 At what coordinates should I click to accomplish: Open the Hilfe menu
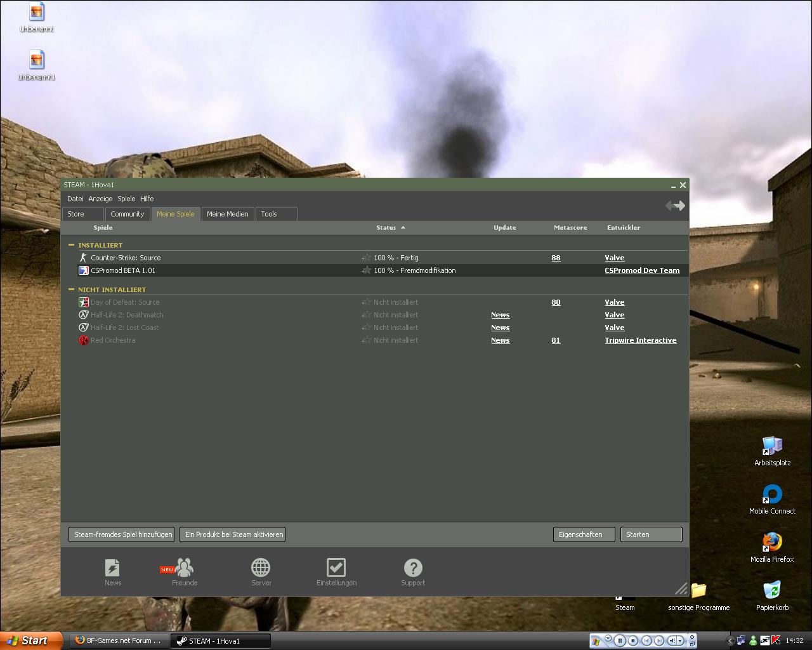[147, 199]
